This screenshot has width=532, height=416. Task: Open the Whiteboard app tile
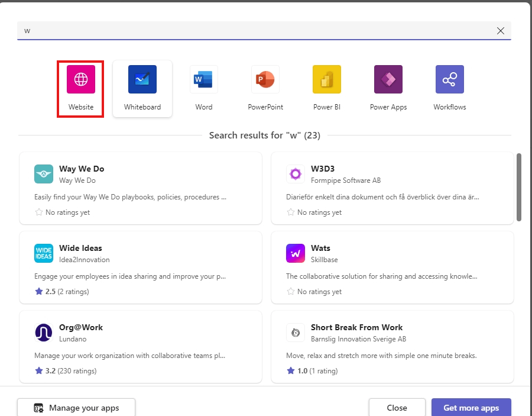click(x=142, y=89)
